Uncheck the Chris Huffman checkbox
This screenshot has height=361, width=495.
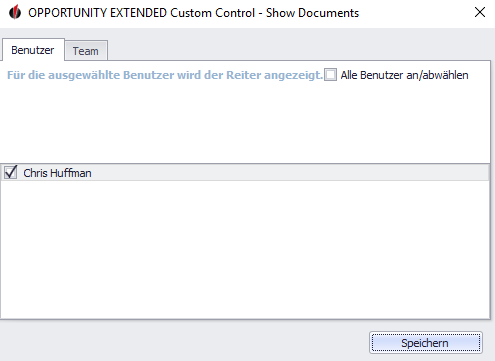tap(10, 173)
